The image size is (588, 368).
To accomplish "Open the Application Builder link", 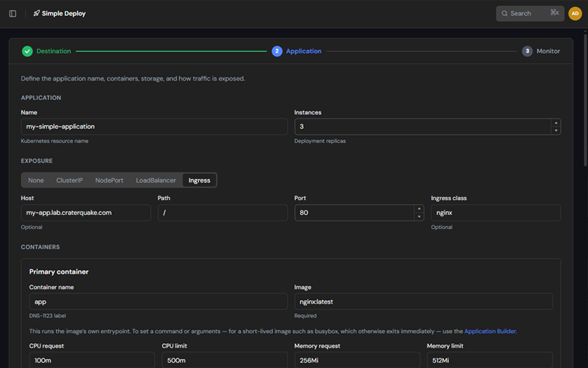I will coord(490,331).
